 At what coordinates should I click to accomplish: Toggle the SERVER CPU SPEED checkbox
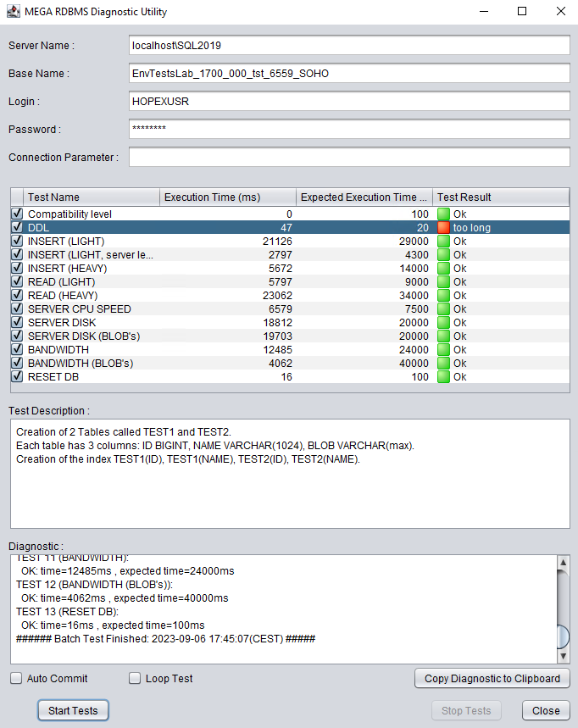tap(17, 308)
